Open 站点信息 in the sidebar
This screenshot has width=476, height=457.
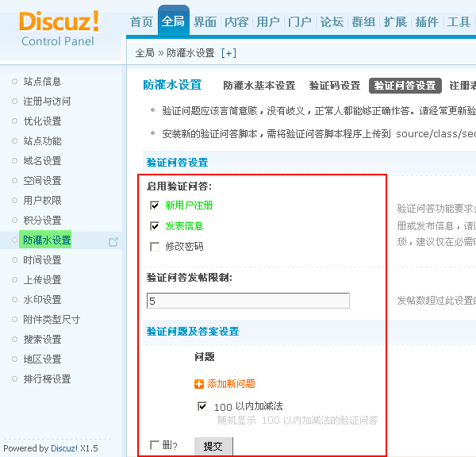[42, 82]
